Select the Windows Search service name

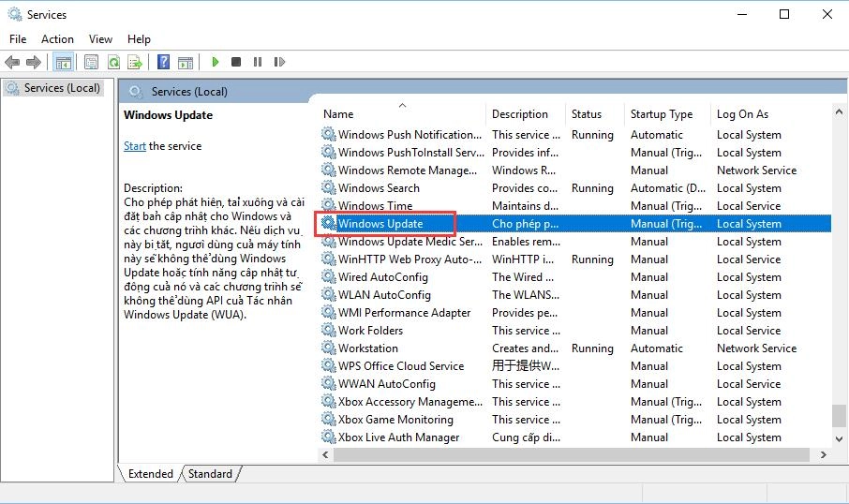tap(379, 188)
